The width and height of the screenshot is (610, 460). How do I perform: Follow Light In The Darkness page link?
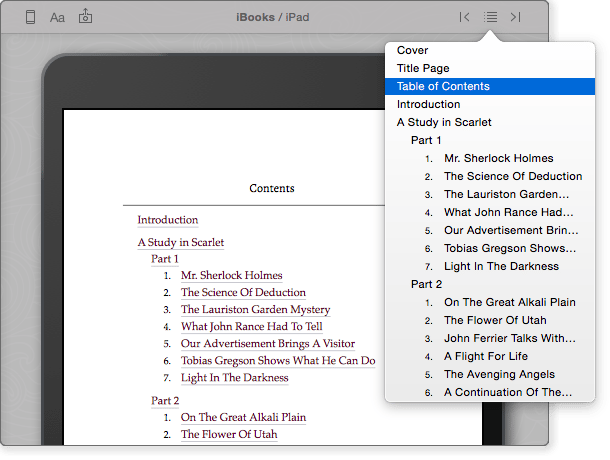[235, 378]
